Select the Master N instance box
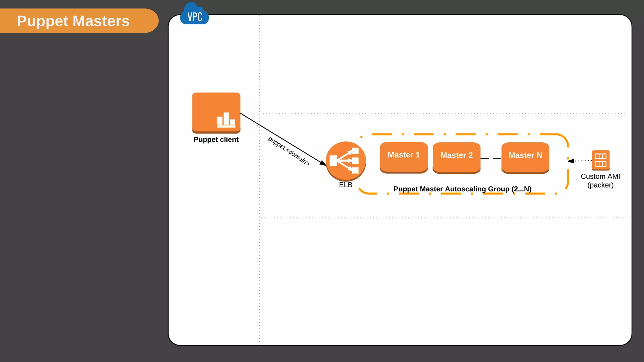This screenshot has width=644, height=362. tap(525, 157)
